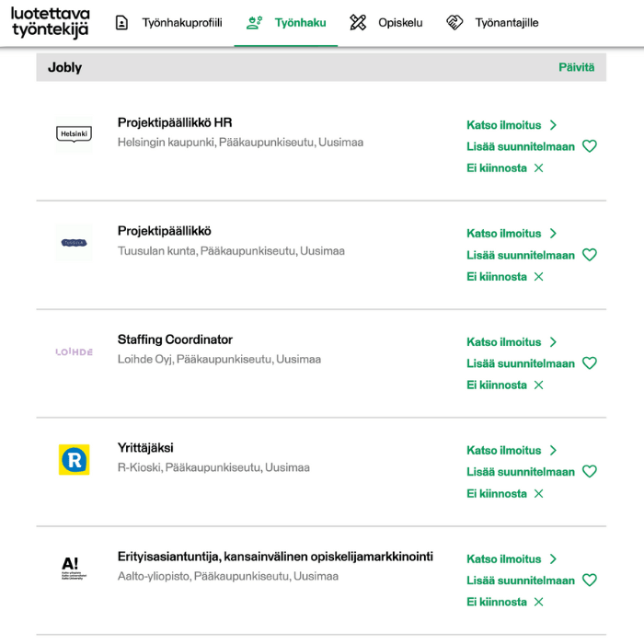Click the luotettava työntekijä logo

tap(51, 23)
